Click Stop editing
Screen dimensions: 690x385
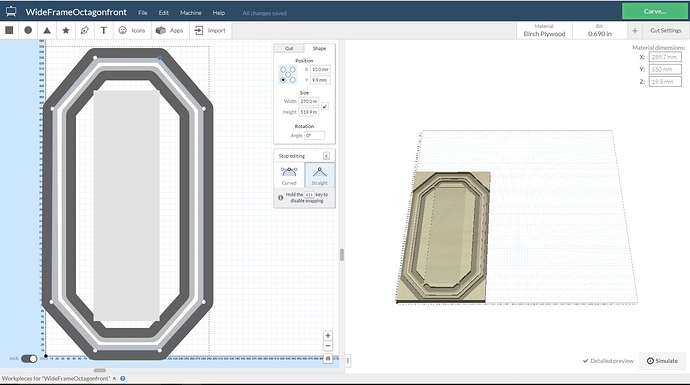coord(292,156)
